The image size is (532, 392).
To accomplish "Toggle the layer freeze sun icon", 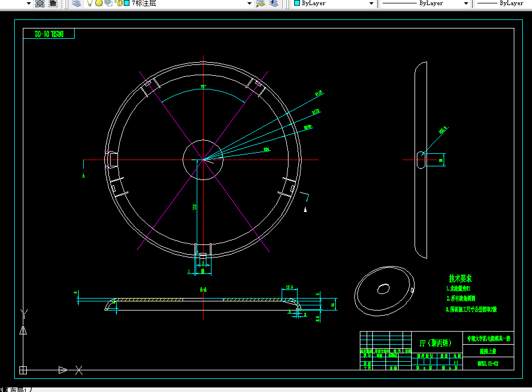I will pos(99,3).
